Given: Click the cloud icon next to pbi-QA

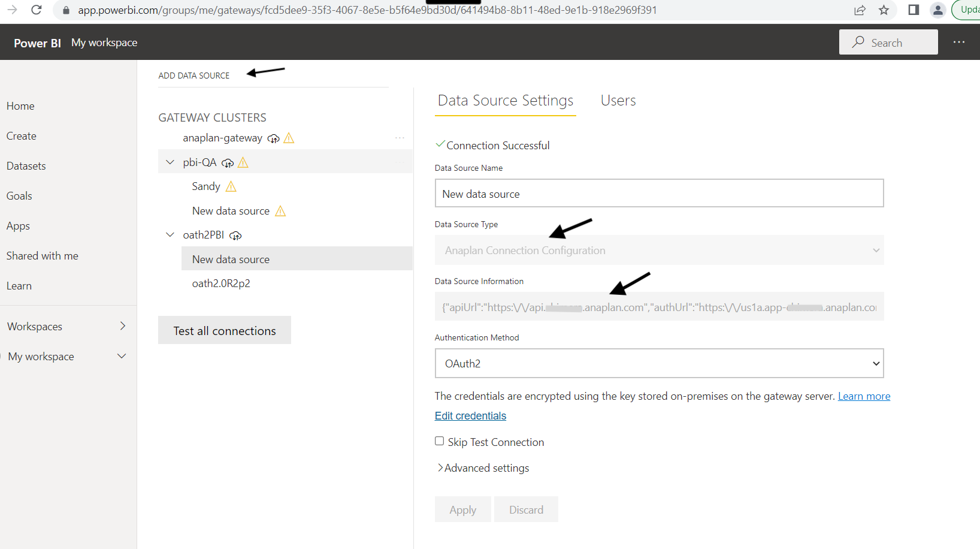Looking at the screenshot, I should [x=228, y=162].
